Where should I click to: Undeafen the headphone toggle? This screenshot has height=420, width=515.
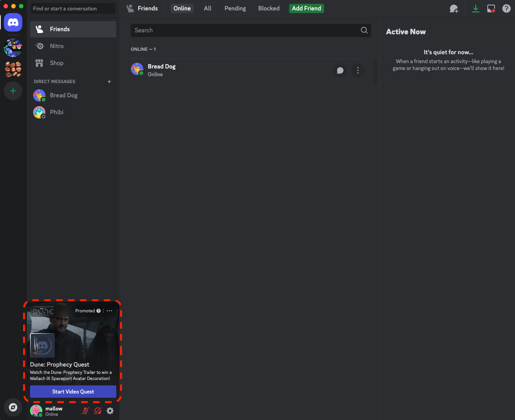(x=97, y=411)
